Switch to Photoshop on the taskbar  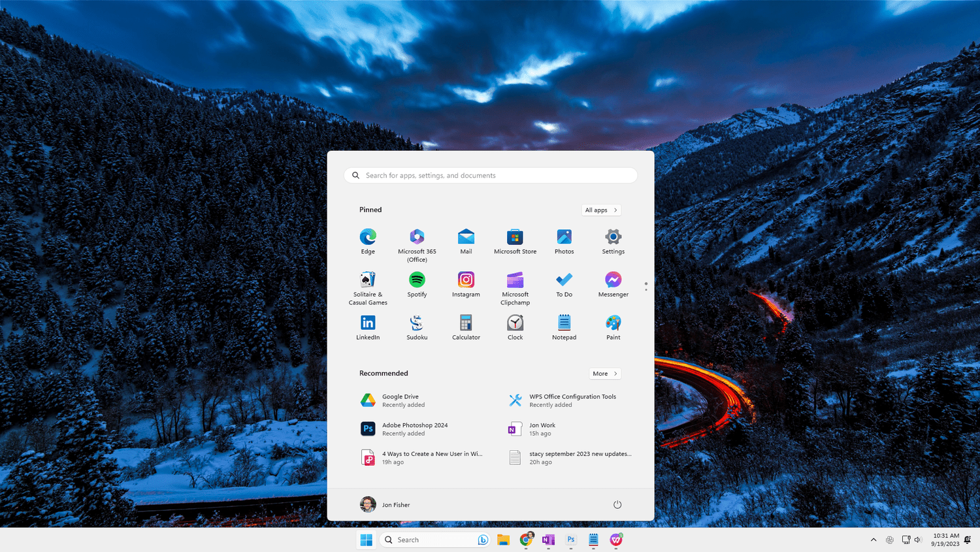point(571,540)
